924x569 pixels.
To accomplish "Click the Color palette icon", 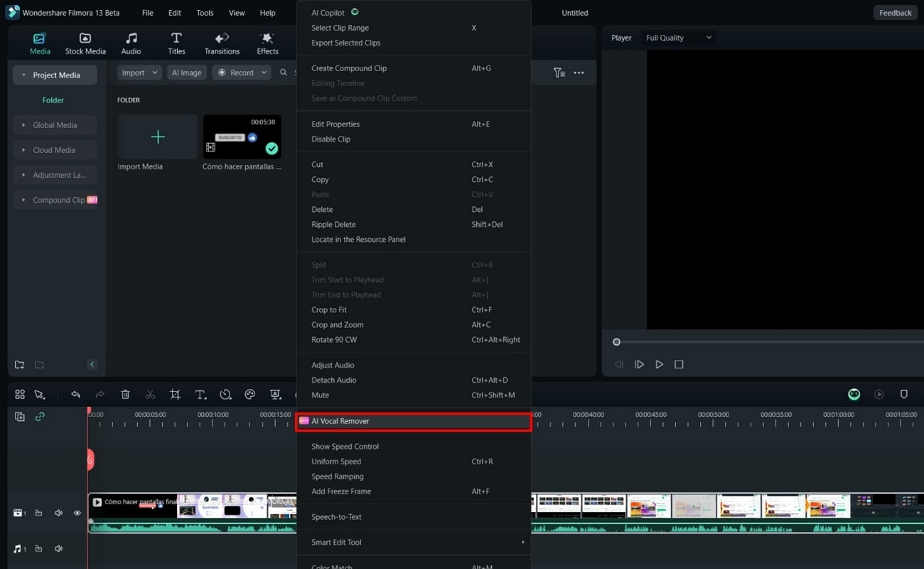I will [x=250, y=394].
